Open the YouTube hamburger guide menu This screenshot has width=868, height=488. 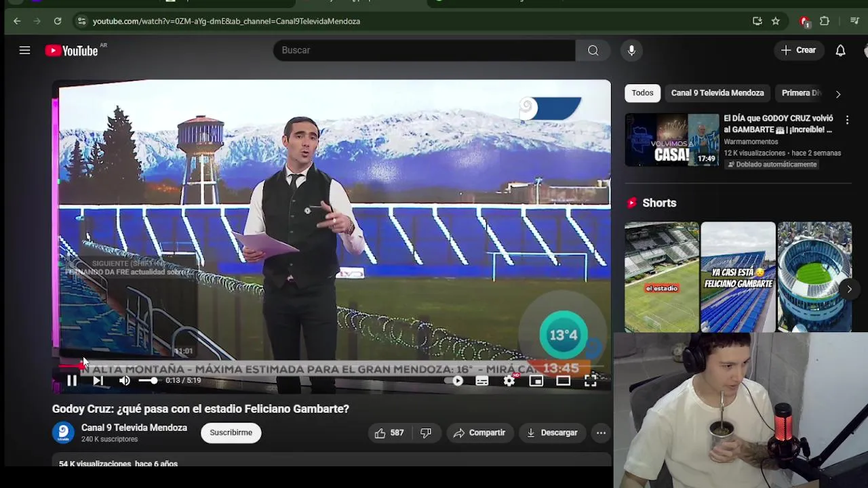click(x=24, y=50)
